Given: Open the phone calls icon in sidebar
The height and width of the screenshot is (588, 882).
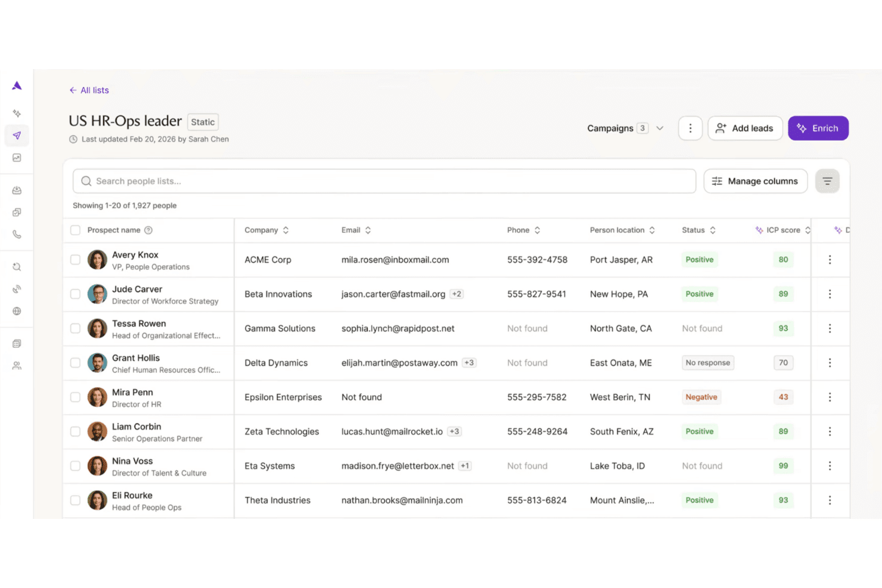Looking at the screenshot, I should tap(17, 235).
